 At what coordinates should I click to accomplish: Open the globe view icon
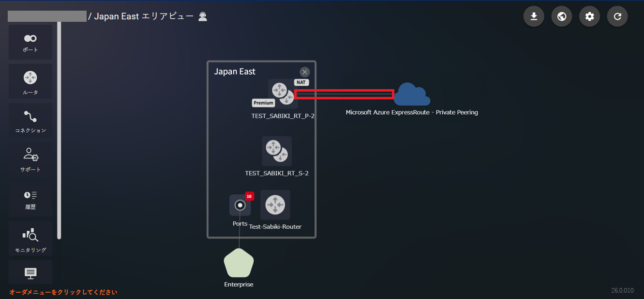coord(562,16)
